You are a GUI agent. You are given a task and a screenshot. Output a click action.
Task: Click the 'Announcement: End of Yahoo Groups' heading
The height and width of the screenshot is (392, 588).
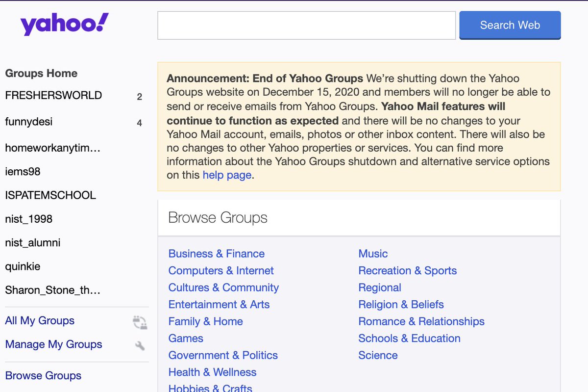265,78
